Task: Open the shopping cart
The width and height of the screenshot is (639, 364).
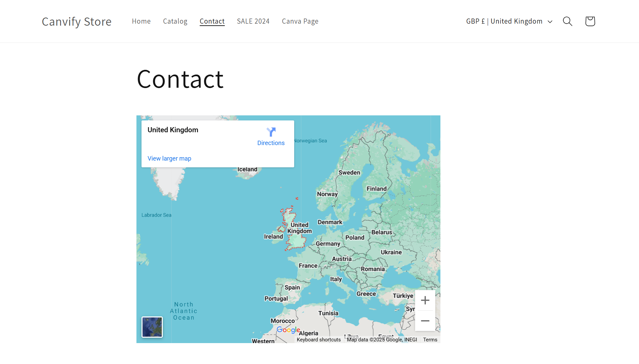Action: (x=590, y=21)
